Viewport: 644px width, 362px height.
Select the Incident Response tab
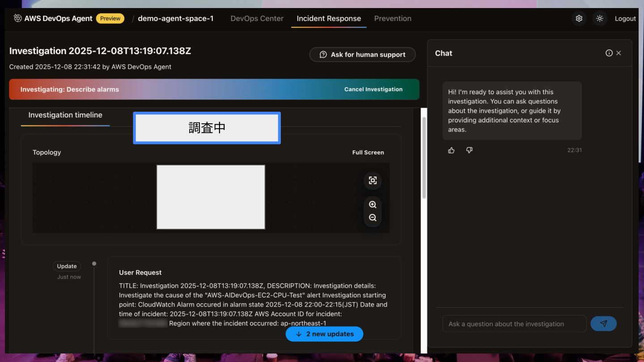[x=329, y=18]
